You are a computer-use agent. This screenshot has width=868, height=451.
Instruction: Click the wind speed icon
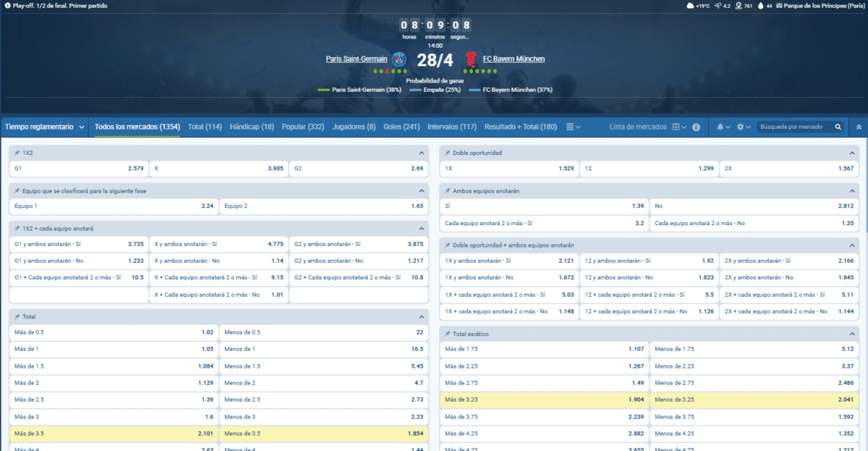pos(719,5)
